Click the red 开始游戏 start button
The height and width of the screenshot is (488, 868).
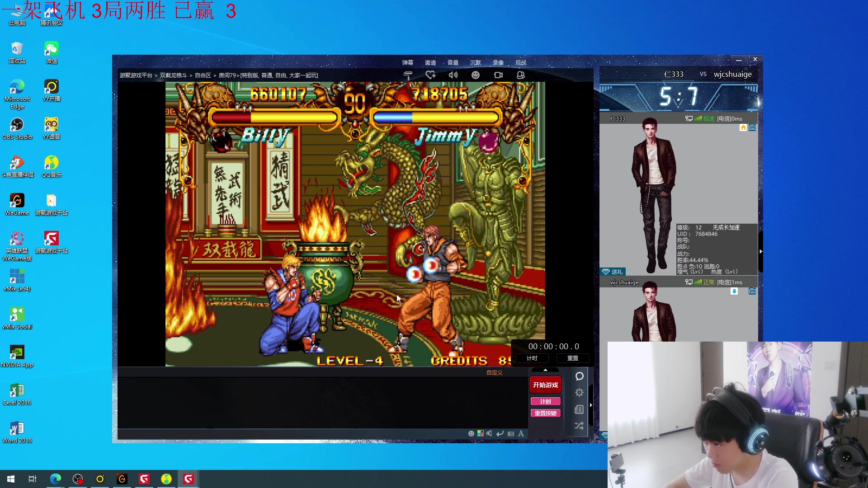[x=546, y=385]
